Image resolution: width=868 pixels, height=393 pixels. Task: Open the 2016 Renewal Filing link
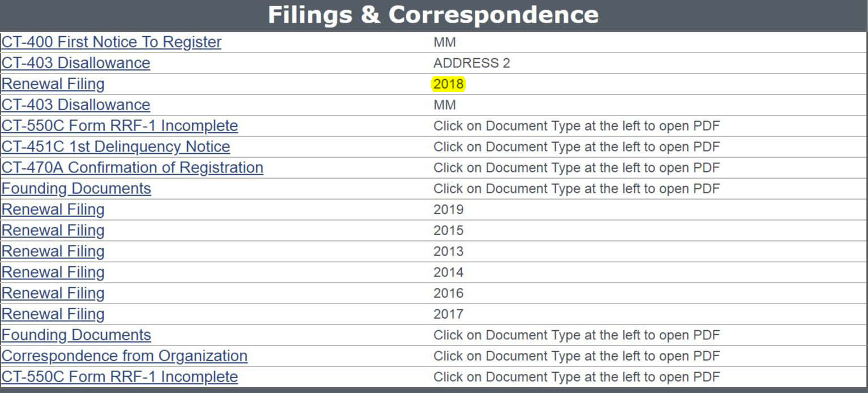coord(53,293)
